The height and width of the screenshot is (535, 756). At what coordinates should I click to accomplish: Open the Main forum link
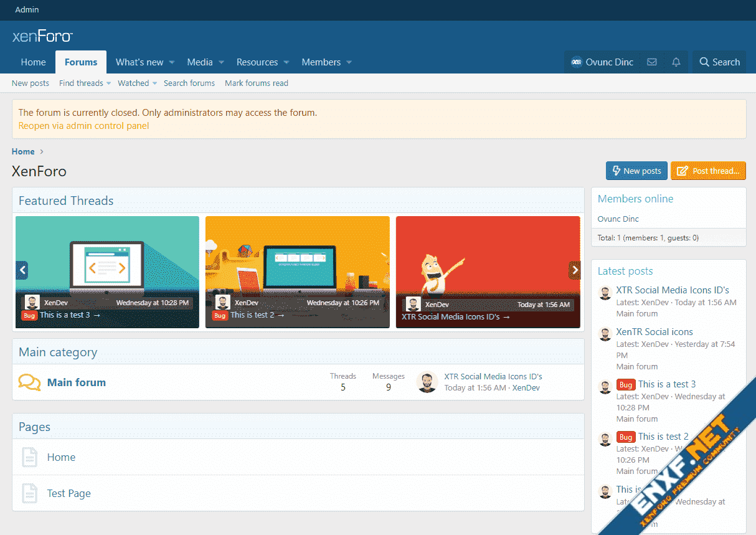(x=77, y=382)
